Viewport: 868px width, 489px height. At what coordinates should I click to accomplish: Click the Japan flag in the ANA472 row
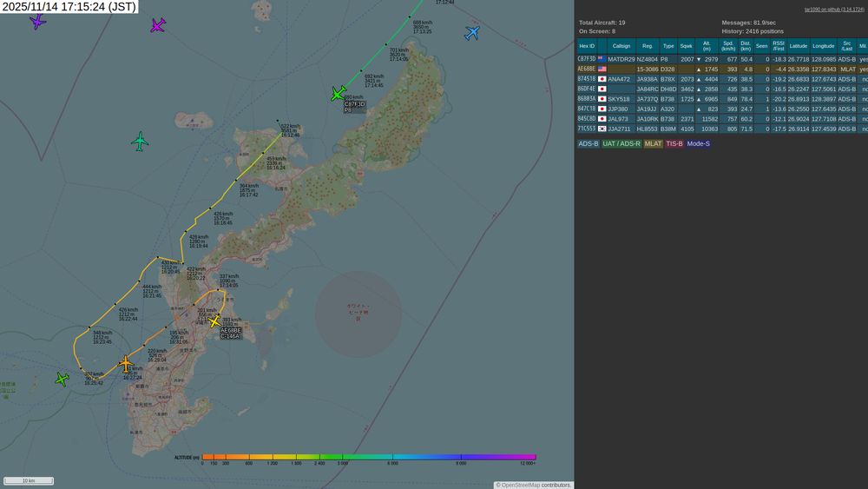tap(602, 79)
